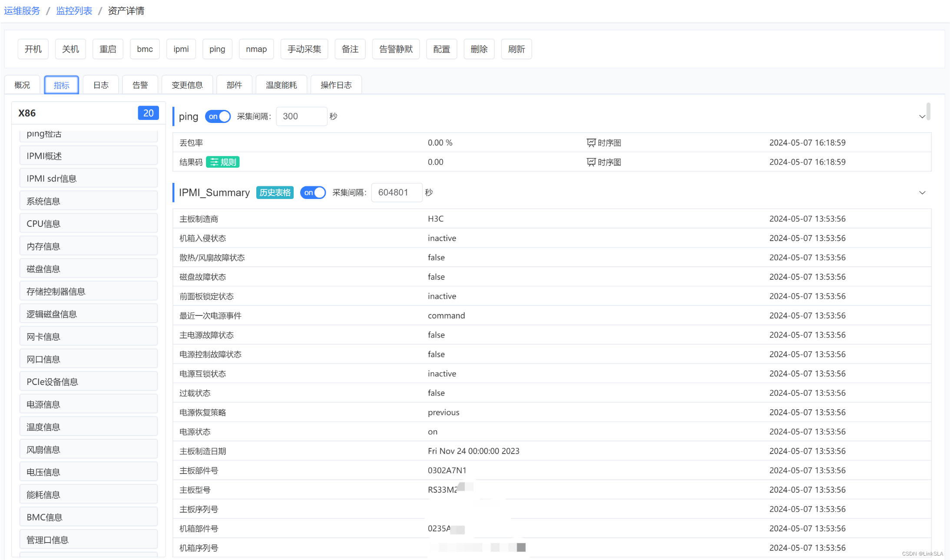Switch to the 温度能耗 tab
Image resolution: width=950 pixels, height=560 pixels.
281,85
